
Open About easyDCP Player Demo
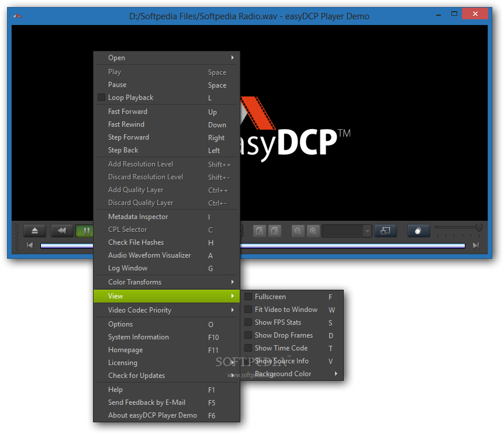point(167,415)
